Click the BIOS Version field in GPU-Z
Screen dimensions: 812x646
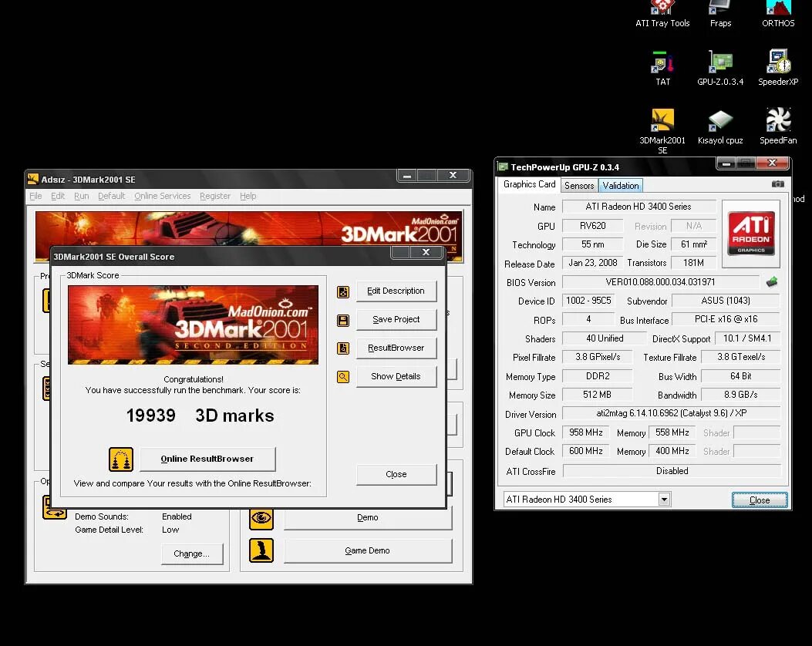(660, 282)
